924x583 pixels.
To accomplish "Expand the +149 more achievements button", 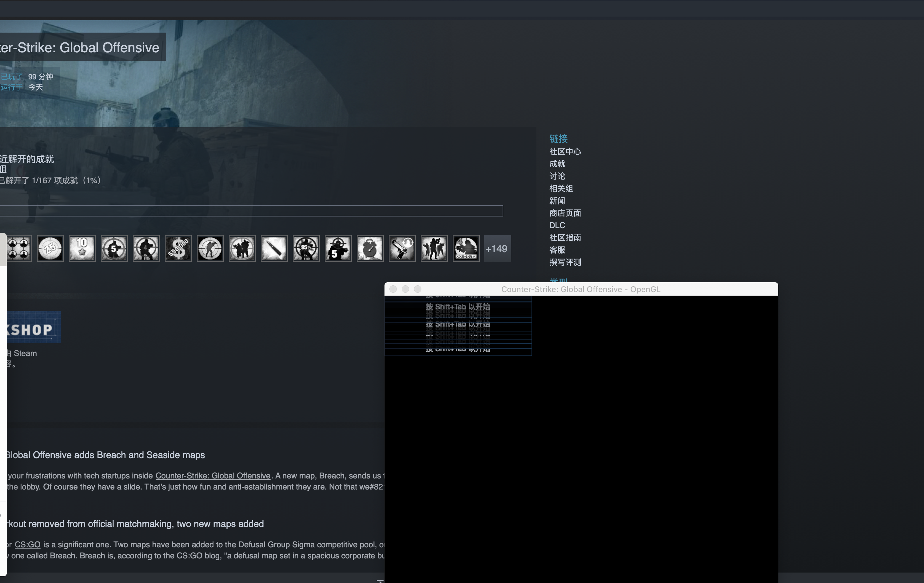I will (497, 248).
